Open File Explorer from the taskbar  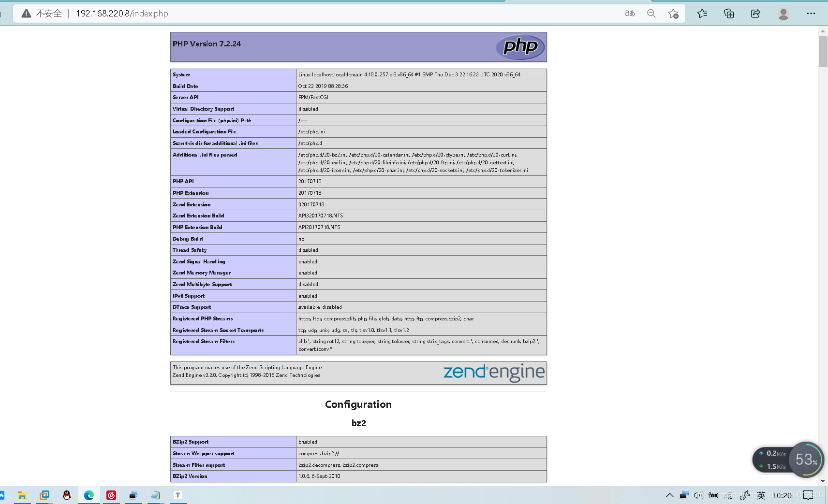22,495
